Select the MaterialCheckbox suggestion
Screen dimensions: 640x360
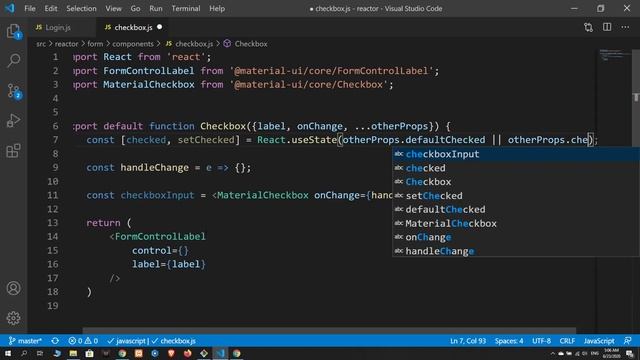click(x=516, y=223)
